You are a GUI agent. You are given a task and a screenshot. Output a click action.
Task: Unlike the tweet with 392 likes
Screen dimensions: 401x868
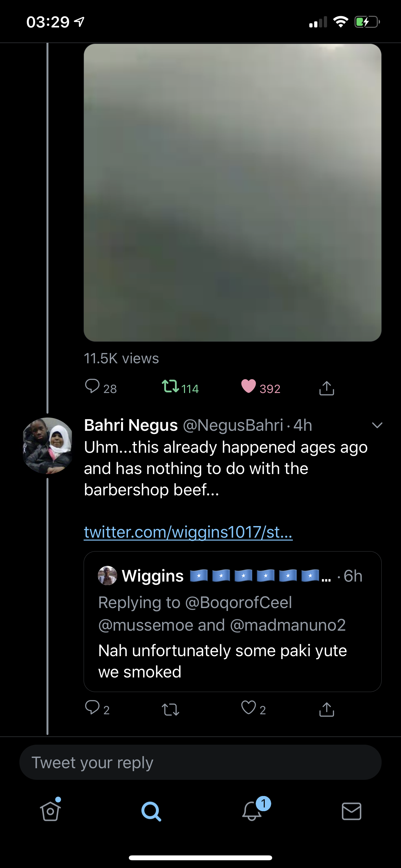249,387
